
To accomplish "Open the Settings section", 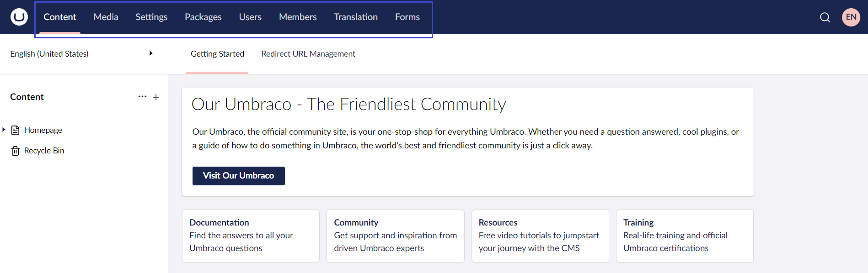I will point(151,17).
